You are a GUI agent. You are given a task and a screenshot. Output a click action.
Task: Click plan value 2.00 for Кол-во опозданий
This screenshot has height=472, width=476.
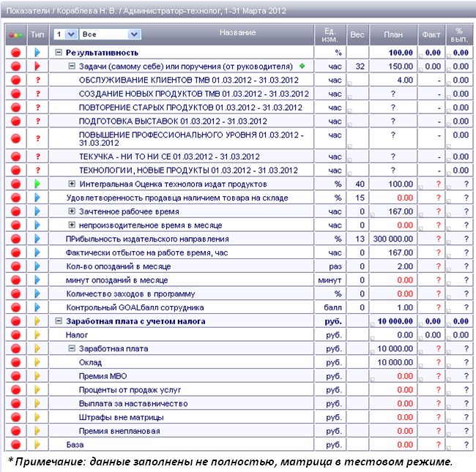[x=405, y=266]
